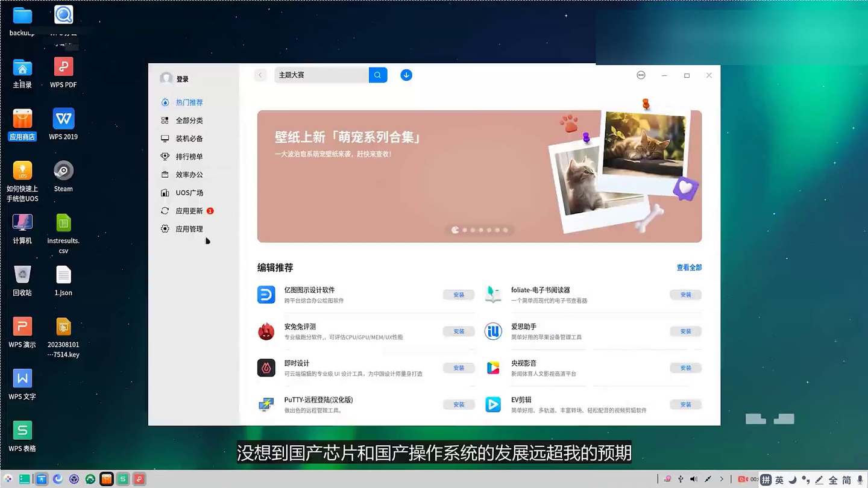The image size is (868, 488).
Task: Select the WPS 文字 desktop icon
Action: 22,378
